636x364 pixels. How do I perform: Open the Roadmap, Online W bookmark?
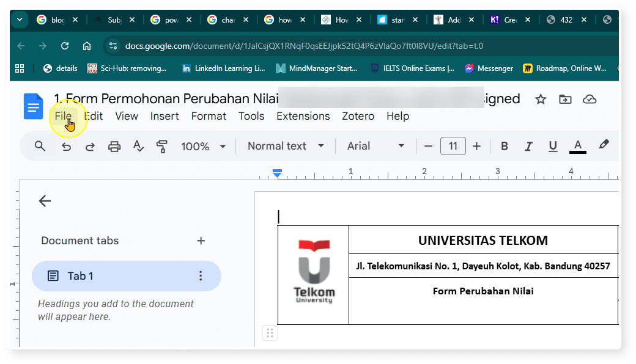click(x=564, y=68)
